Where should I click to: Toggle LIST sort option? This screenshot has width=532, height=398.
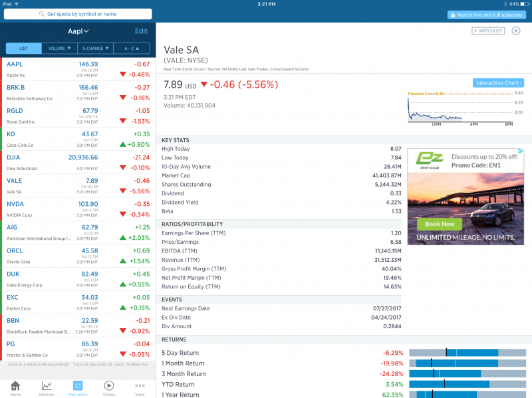point(23,48)
